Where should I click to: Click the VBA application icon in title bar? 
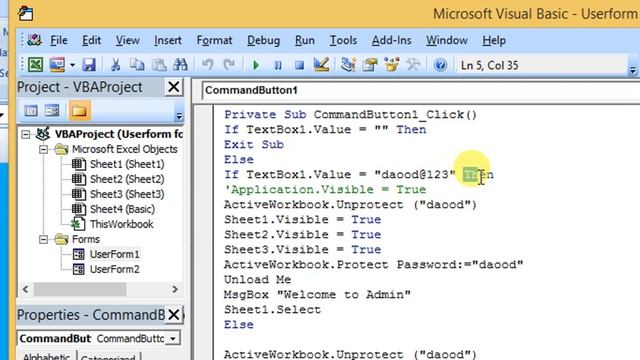click(x=26, y=13)
